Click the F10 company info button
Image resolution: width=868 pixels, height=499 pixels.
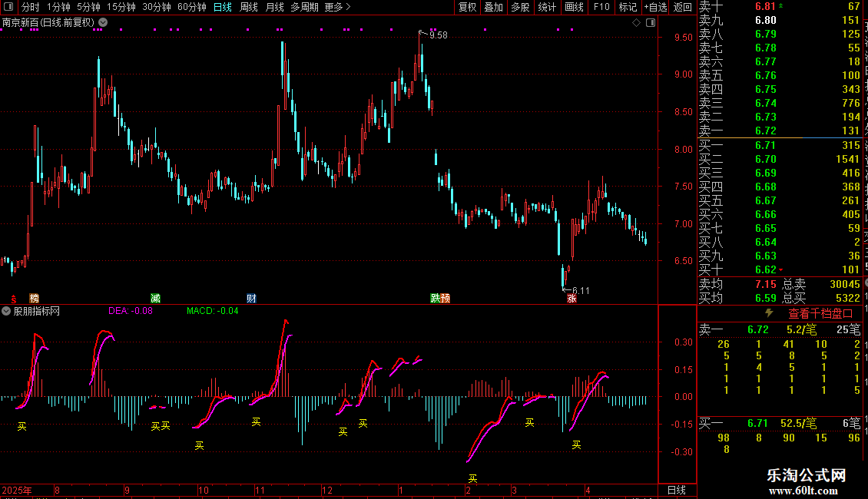coord(601,7)
